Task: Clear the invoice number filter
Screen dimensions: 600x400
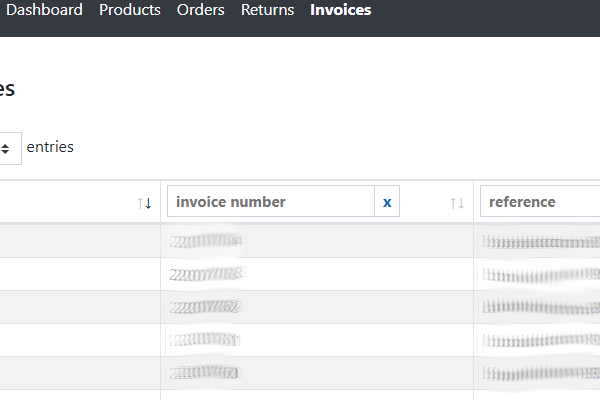Action: (x=387, y=201)
